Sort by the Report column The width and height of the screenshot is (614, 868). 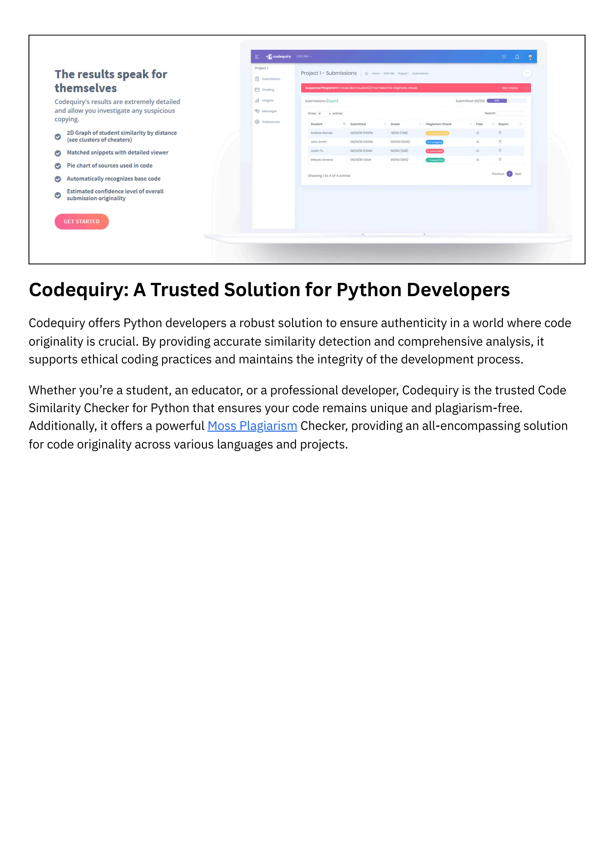coord(510,124)
